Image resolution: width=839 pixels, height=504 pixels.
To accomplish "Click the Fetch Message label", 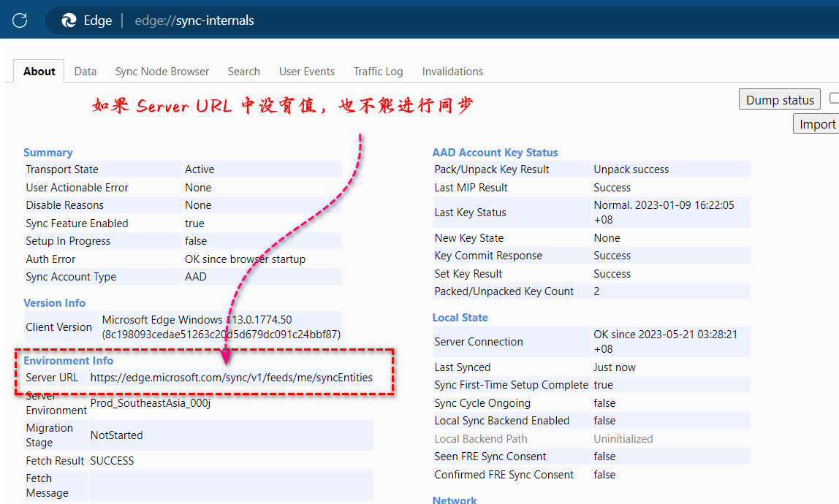I will pos(47,486).
